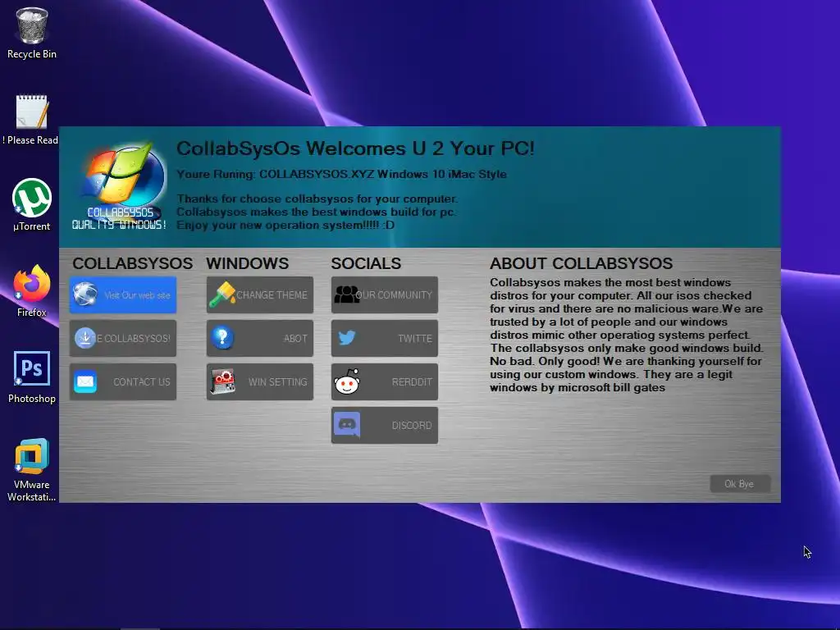The image size is (840, 630).
Task: Launch Firefox from the desktop
Action: 32,291
